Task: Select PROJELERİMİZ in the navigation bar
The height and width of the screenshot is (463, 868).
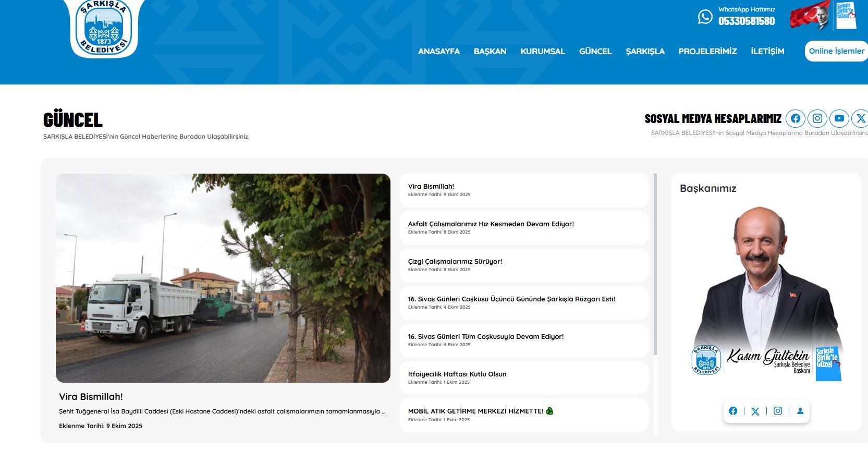Action: point(707,51)
